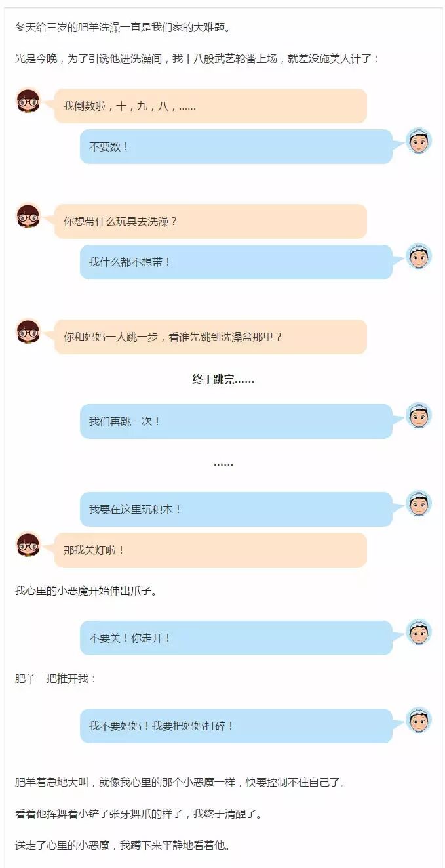
Task: Click mom avatar beside "我倒数啦" bubble
Action: tap(28, 101)
